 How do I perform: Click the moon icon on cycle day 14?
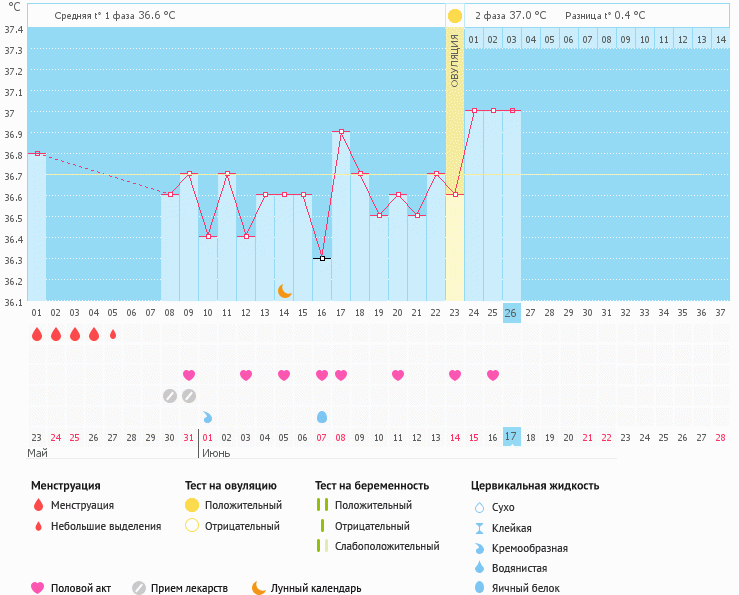tap(285, 290)
